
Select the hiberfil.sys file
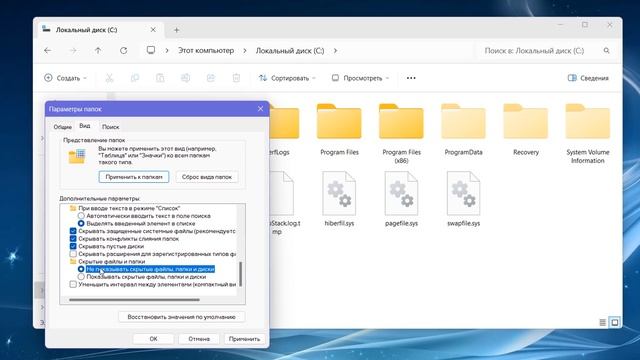[339, 199]
